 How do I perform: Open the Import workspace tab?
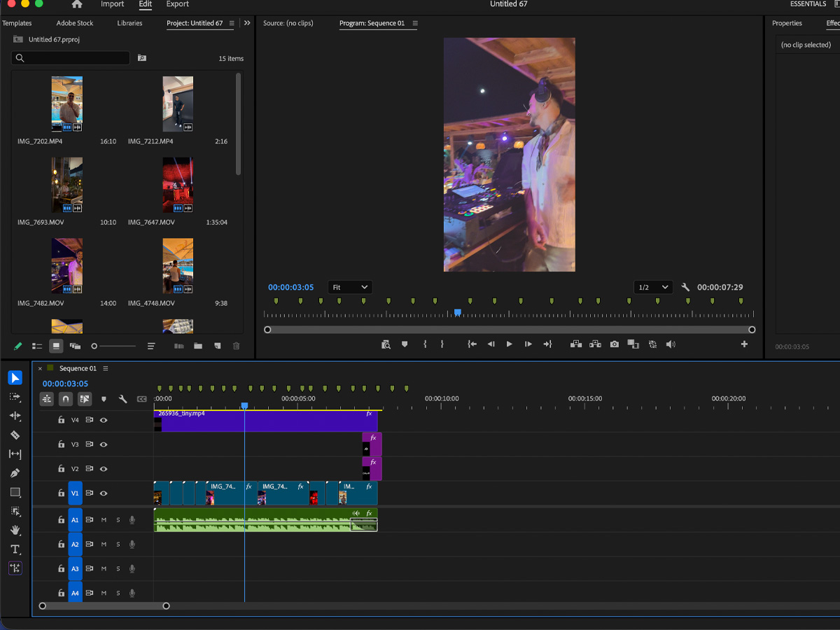coord(112,4)
